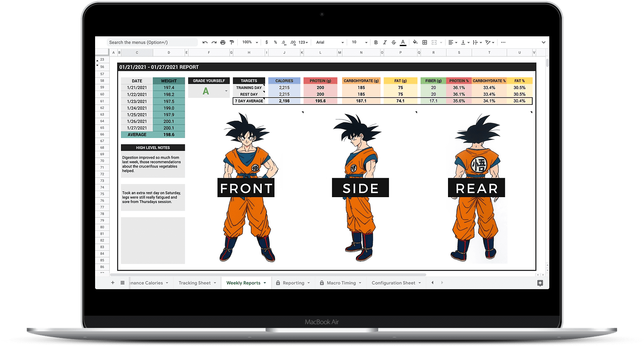
Task: Open the text wrapping dropdown
Action: point(477,43)
